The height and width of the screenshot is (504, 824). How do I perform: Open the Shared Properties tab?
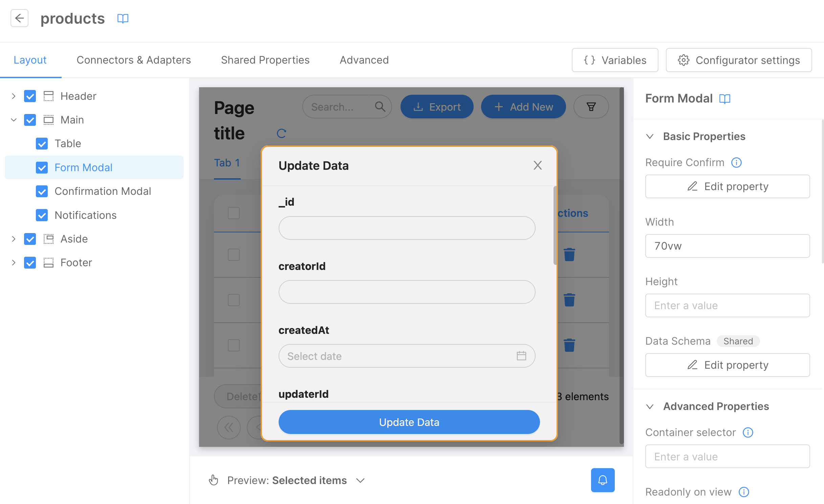coord(265,60)
